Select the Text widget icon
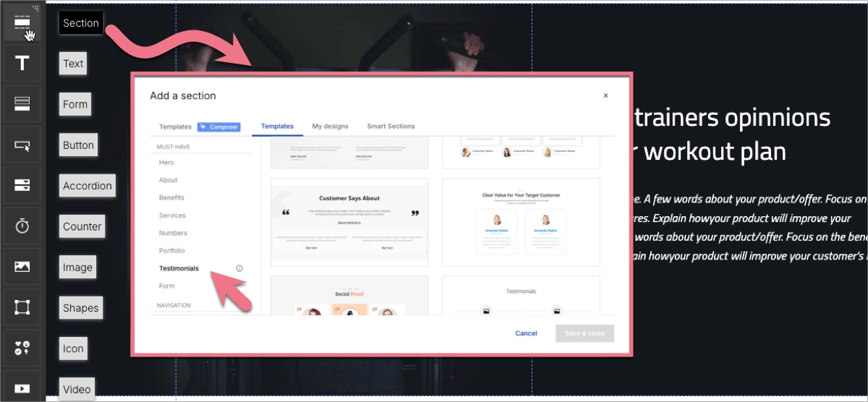This screenshot has height=402, width=868. coord(22,64)
